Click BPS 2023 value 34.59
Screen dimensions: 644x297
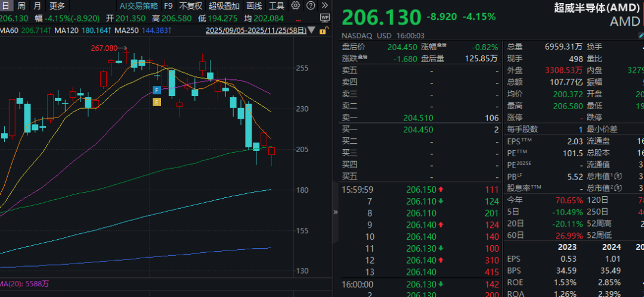566,271
